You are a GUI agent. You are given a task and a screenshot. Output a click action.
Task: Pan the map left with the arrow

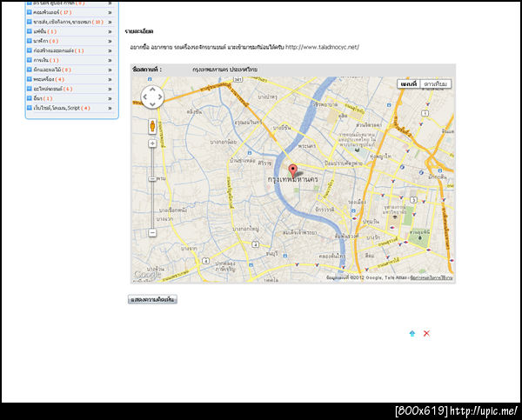144,97
